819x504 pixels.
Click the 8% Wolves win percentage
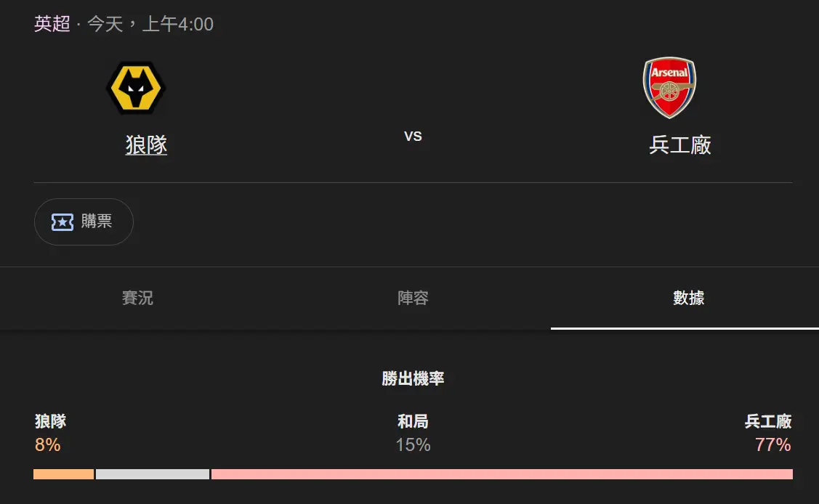coord(47,444)
